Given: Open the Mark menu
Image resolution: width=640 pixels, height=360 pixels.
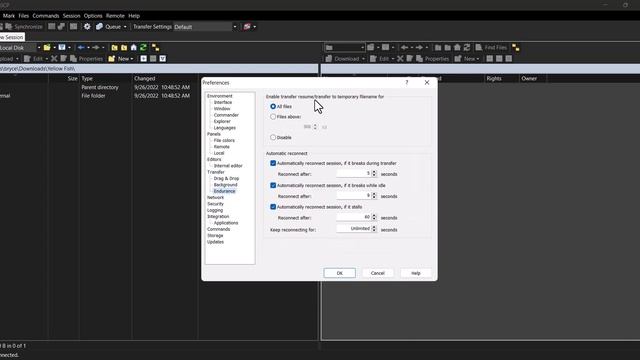Looking at the screenshot, I should (9, 16).
